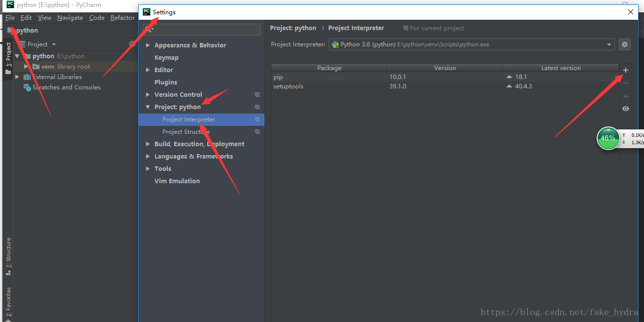This screenshot has width=644, height=322.
Task: Expand the Editor settings section
Action: click(148, 70)
